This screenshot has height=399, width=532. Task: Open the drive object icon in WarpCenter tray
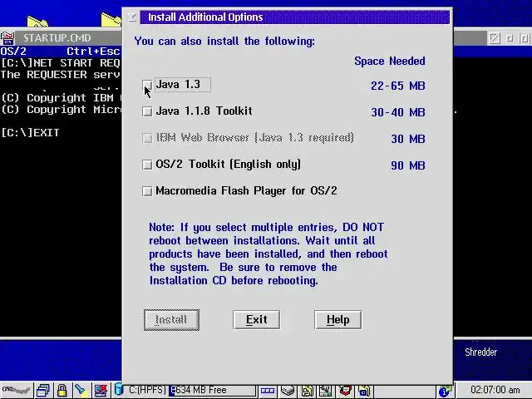[288, 391]
